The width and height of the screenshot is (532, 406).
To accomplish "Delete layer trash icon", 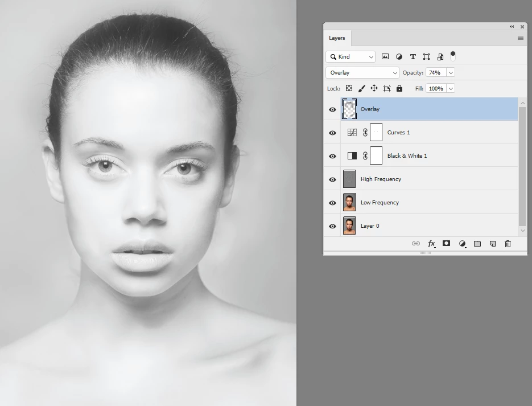I will 508,243.
